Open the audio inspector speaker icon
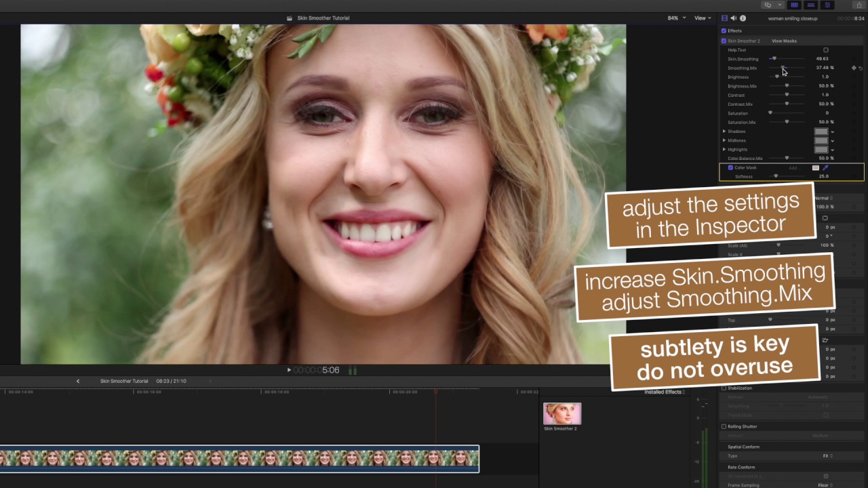This screenshot has height=488, width=868. [733, 18]
